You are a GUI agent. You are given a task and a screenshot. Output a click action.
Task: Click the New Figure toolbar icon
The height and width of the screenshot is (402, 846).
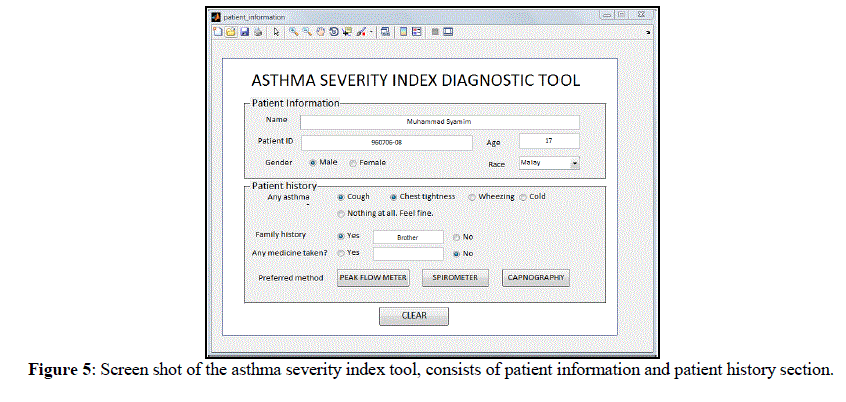pyautogui.click(x=218, y=32)
